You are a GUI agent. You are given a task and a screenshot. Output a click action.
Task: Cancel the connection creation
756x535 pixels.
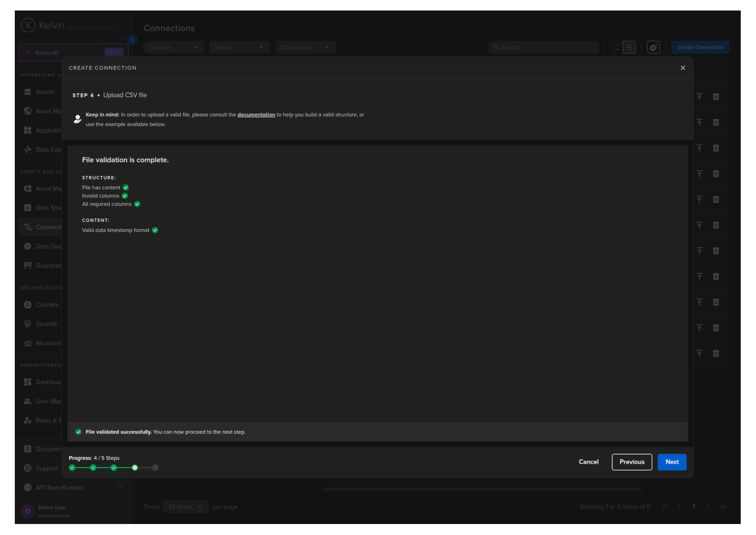point(588,462)
